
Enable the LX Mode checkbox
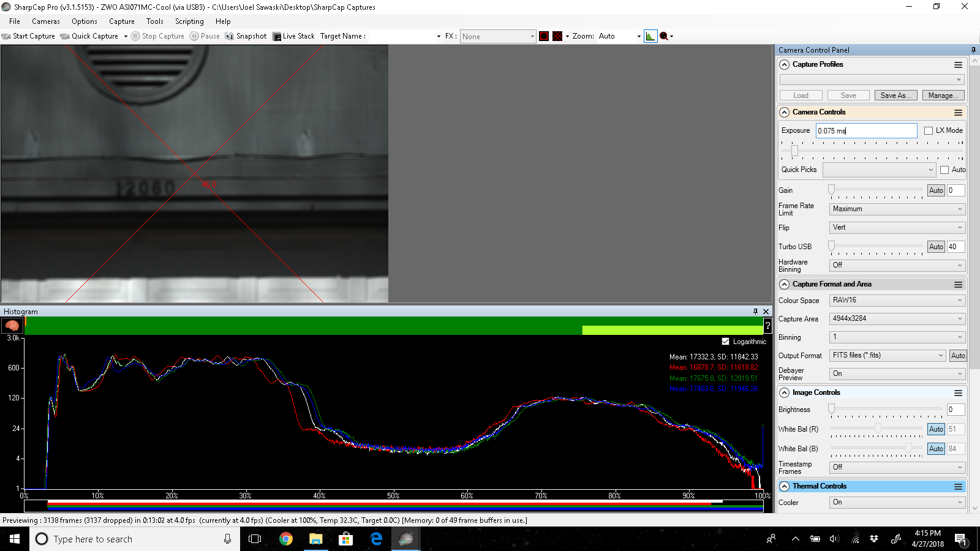coord(929,130)
